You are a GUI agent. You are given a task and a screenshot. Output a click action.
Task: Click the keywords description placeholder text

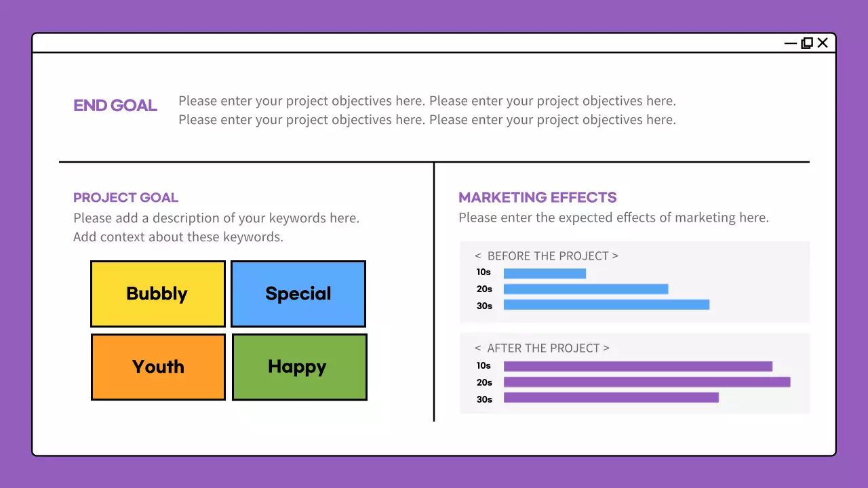[x=216, y=228]
